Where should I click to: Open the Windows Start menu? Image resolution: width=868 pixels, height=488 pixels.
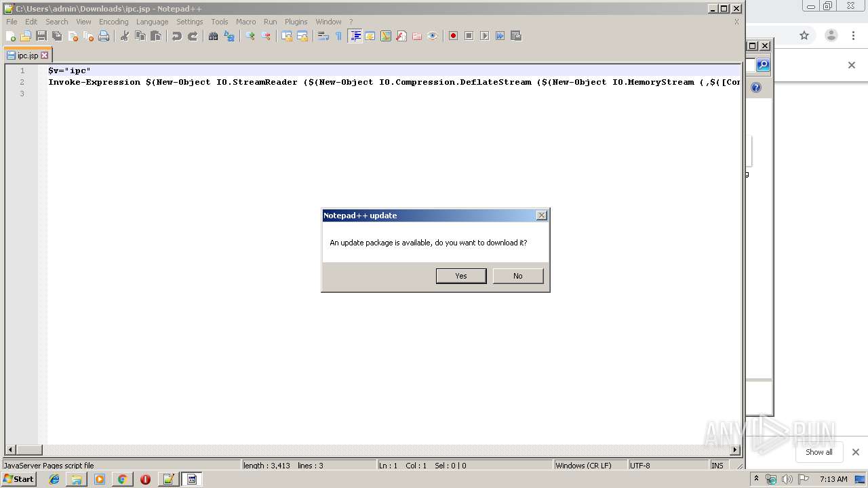[x=18, y=479]
